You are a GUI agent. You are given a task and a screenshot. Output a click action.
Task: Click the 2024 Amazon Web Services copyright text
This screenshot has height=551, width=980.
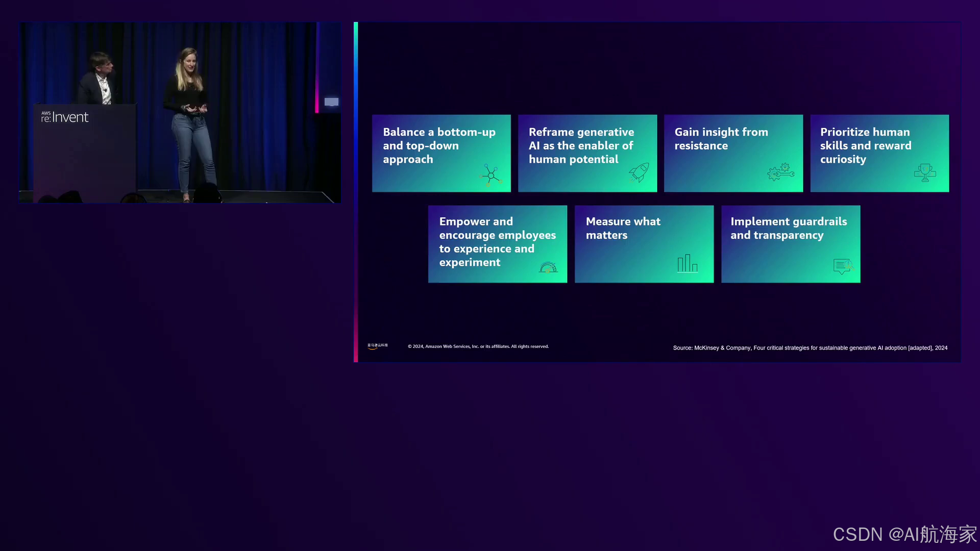tap(478, 346)
